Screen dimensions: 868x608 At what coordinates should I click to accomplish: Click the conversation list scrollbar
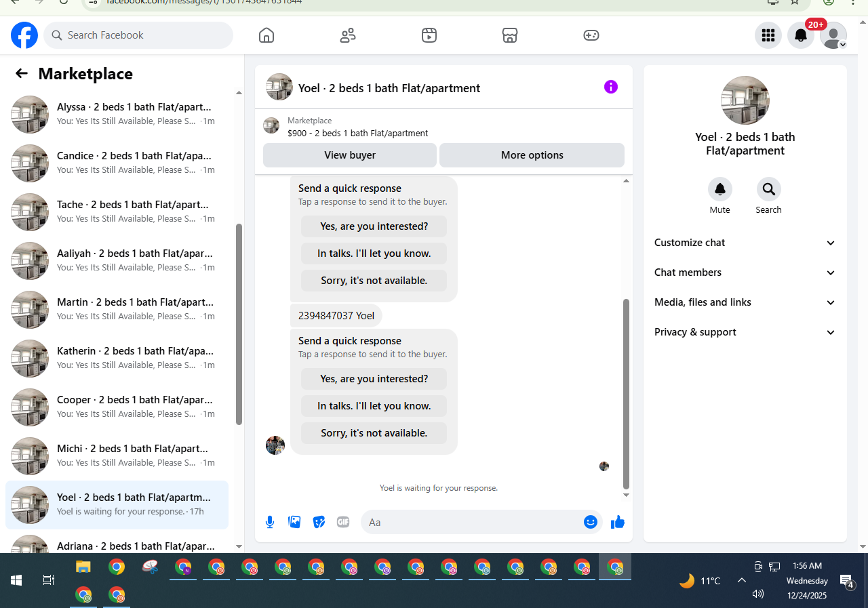click(239, 324)
